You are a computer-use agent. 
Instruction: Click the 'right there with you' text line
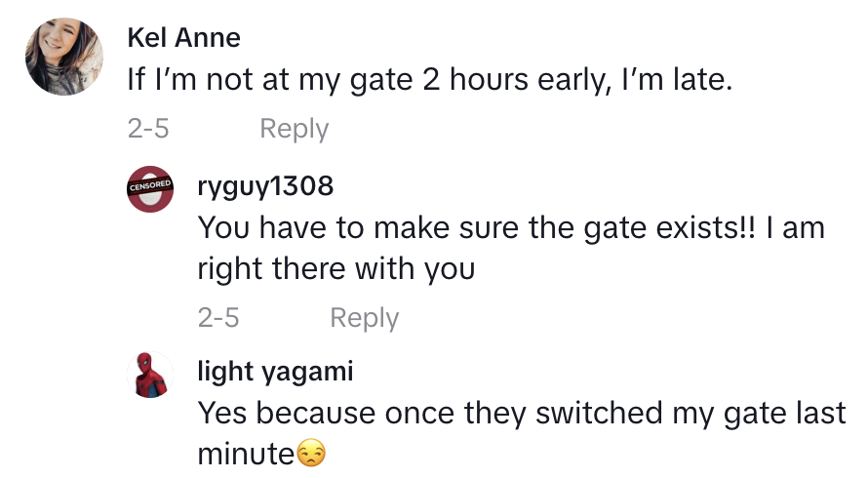[335, 268]
